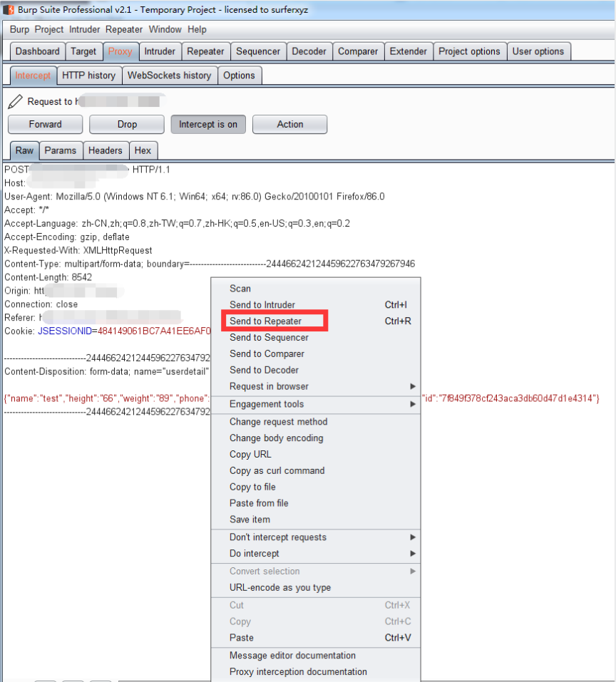Switch to the Hex view tab

(x=143, y=150)
